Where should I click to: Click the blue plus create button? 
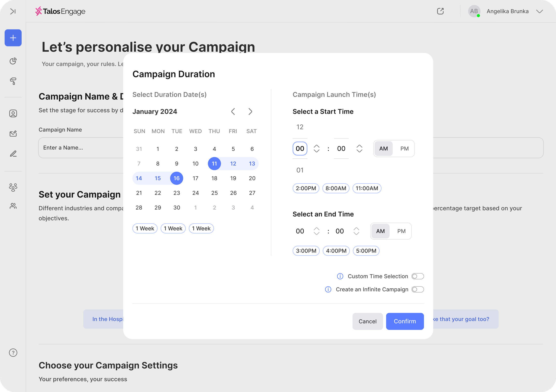pyautogui.click(x=13, y=38)
